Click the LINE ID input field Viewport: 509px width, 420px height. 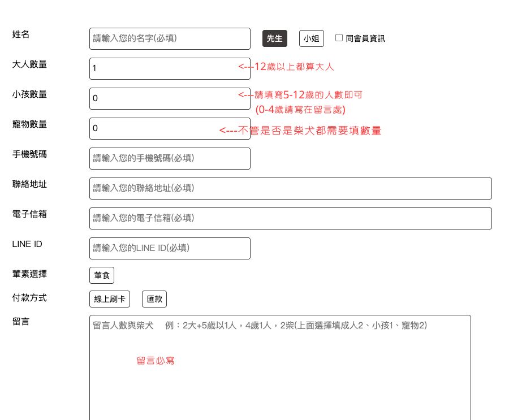(x=170, y=248)
